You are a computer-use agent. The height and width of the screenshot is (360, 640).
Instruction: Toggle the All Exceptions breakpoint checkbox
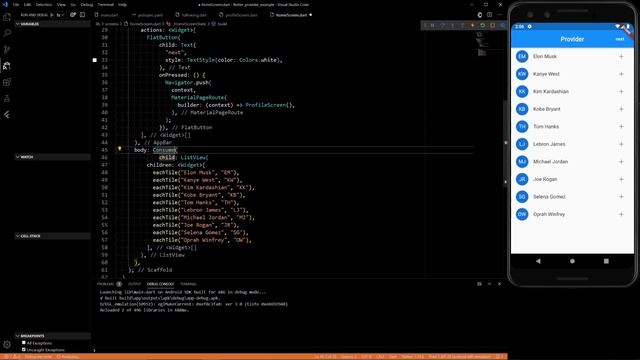coord(24,343)
